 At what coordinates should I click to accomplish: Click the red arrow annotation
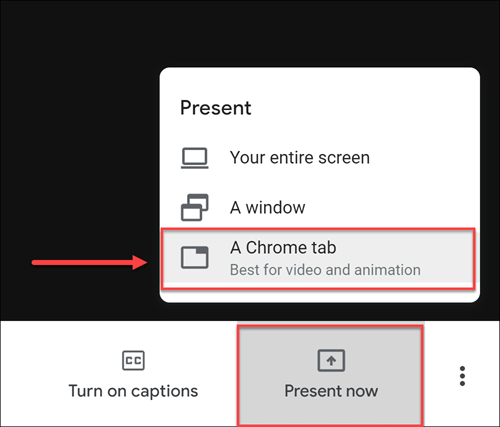pyautogui.click(x=89, y=263)
